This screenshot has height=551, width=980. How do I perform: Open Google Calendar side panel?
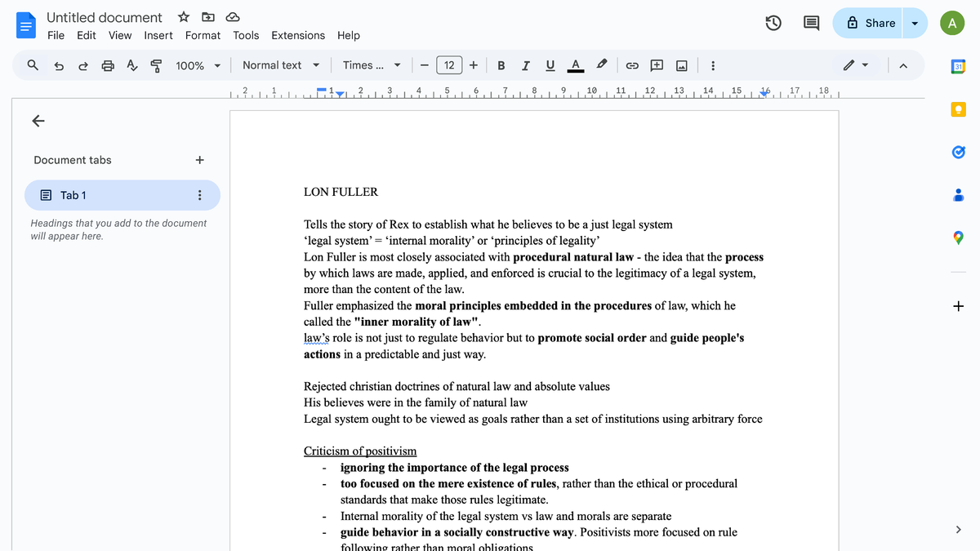[x=959, y=65]
